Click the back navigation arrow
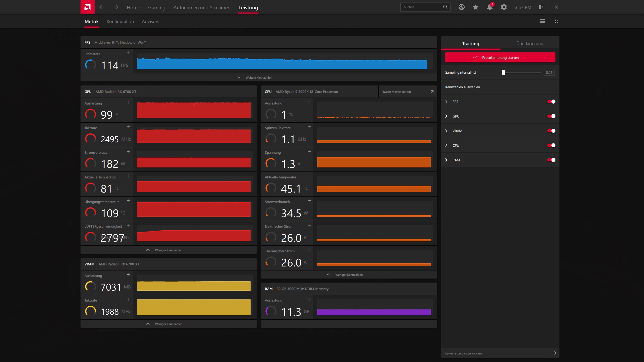 [x=101, y=7]
